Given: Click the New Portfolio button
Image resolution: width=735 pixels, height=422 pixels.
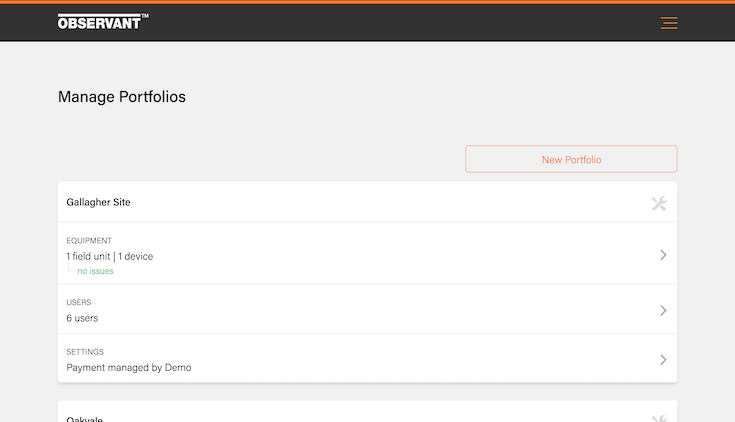Looking at the screenshot, I should 571,159.
